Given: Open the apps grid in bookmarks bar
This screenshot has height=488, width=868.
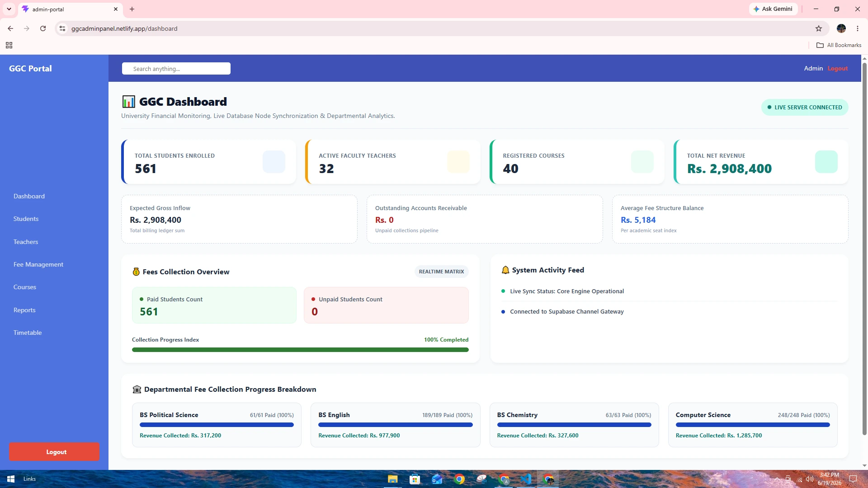Looking at the screenshot, I should point(9,45).
